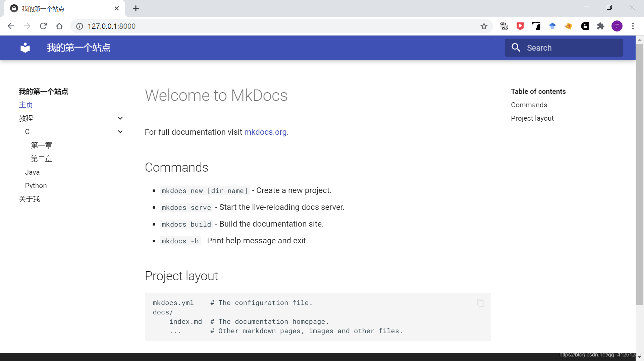This screenshot has width=644, height=361.
Task: Open 第一章 in the sidebar
Action: pos(42,145)
